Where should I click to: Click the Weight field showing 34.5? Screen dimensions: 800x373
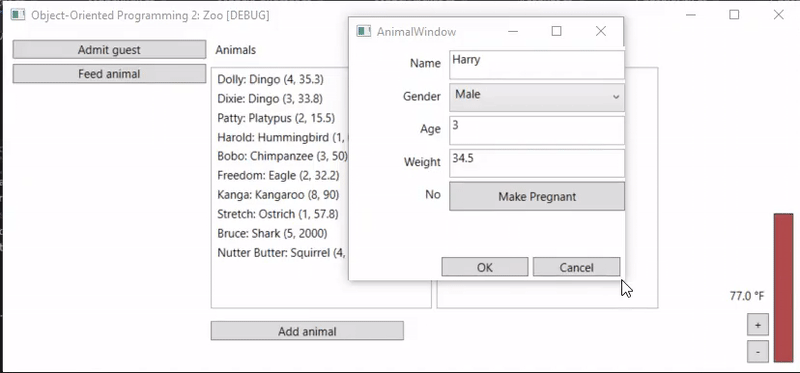click(x=537, y=163)
